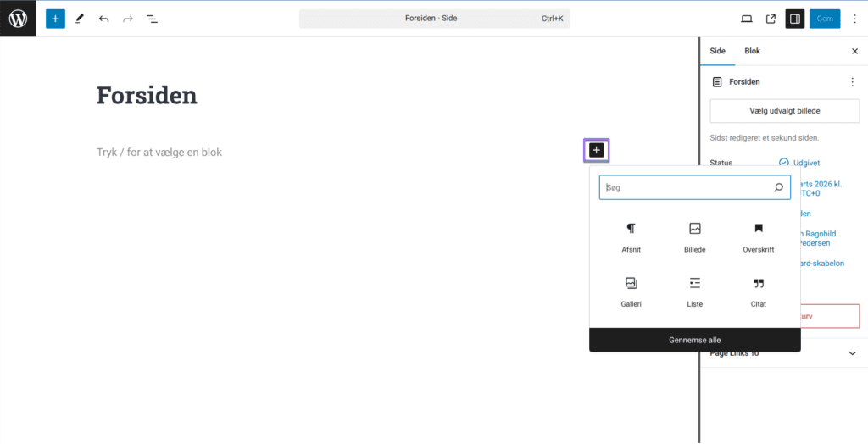Undo the last change
Screen dimensions: 868x444
(x=103, y=19)
